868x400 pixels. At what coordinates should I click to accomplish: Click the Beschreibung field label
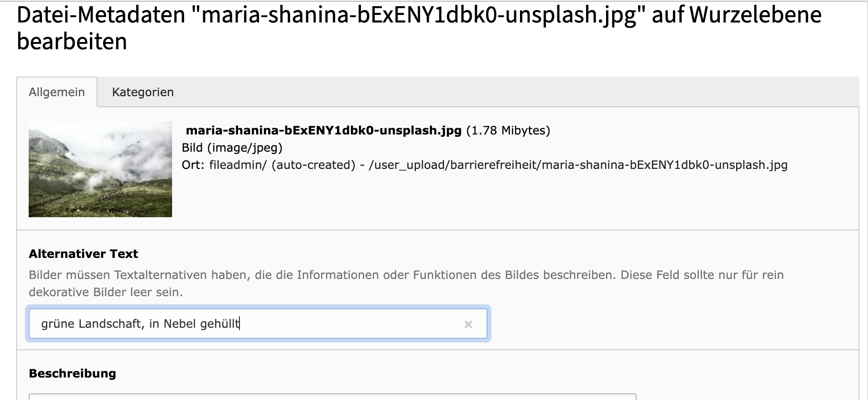73,373
